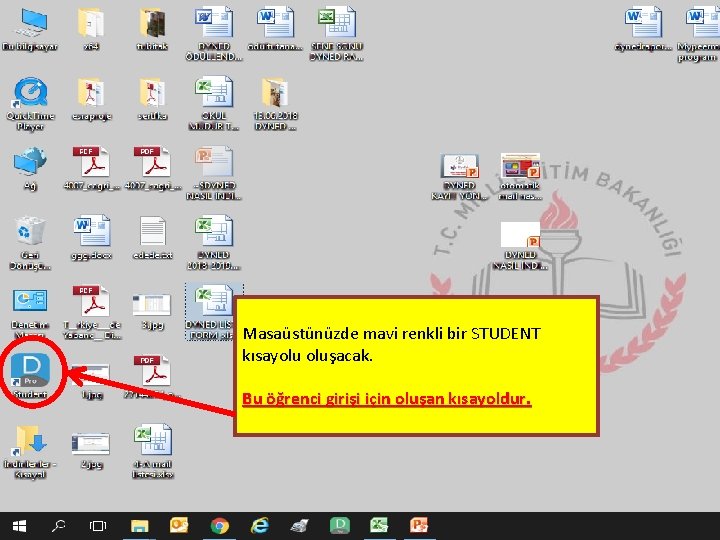Open Geri Dönüşüm recycle bin
Image resolution: width=720 pixels, height=540 pixels.
click(30, 231)
